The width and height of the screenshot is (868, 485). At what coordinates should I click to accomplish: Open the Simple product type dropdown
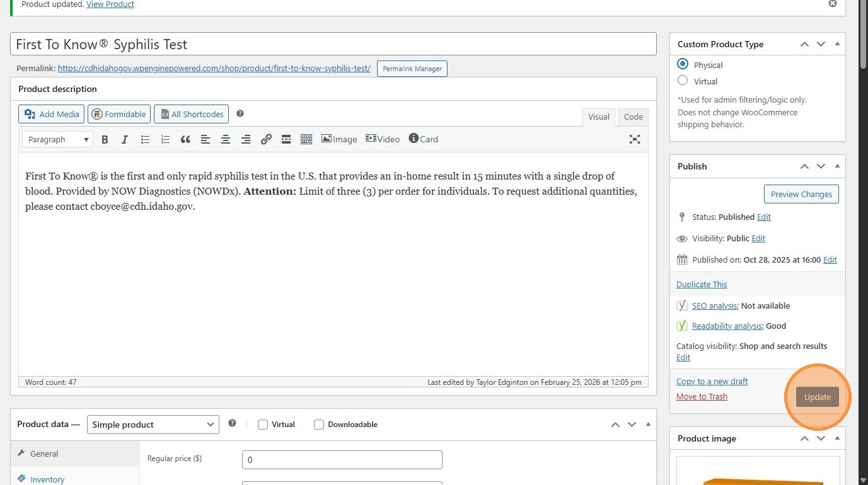(153, 425)
